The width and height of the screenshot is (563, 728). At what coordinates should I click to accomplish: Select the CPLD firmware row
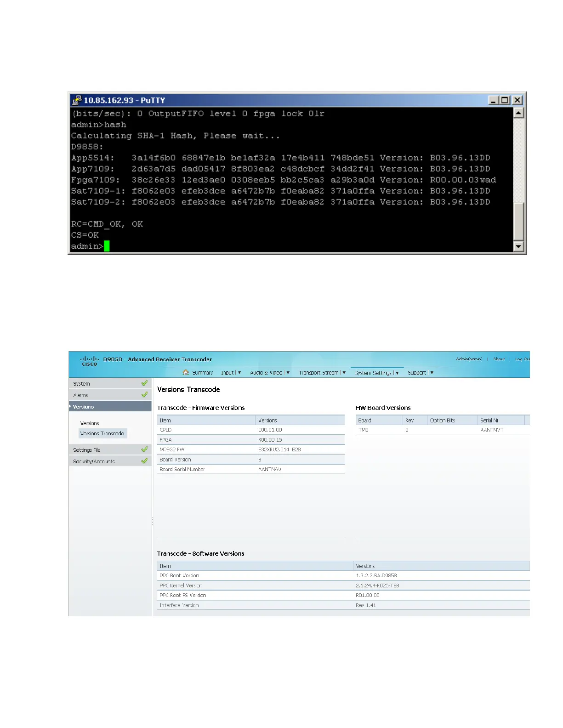[251, 430]
